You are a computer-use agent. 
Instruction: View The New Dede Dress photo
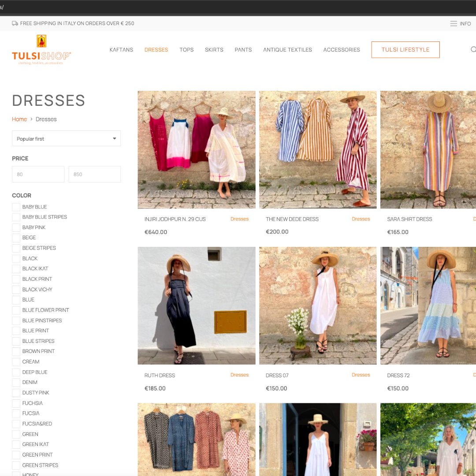point(318,150)
